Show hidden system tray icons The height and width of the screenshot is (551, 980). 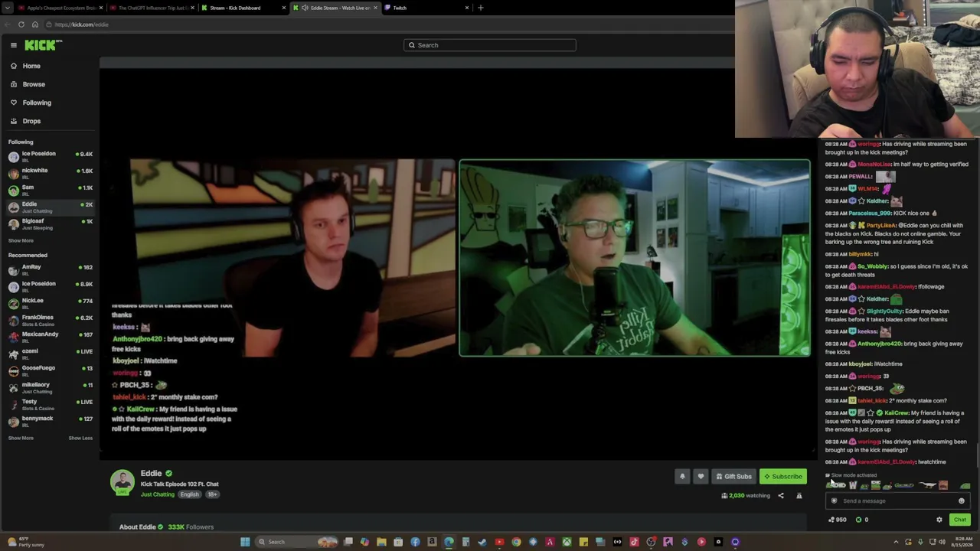tap(896, 542)
